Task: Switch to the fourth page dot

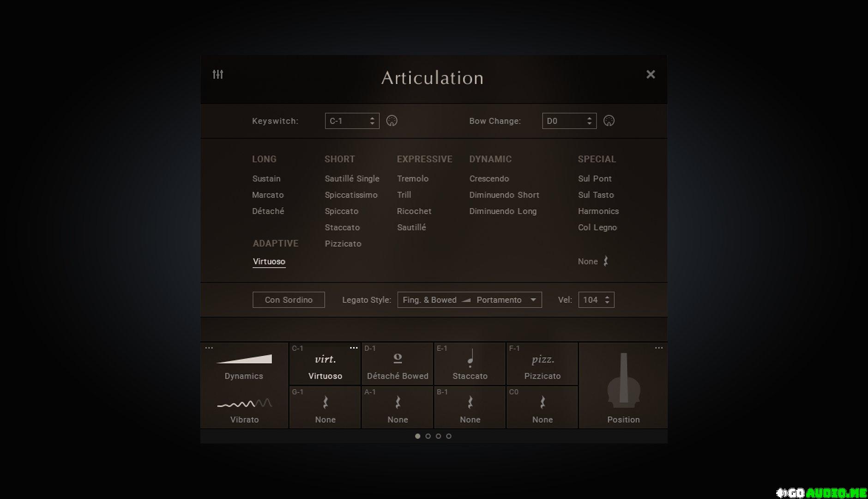Action: coord(448,436)
